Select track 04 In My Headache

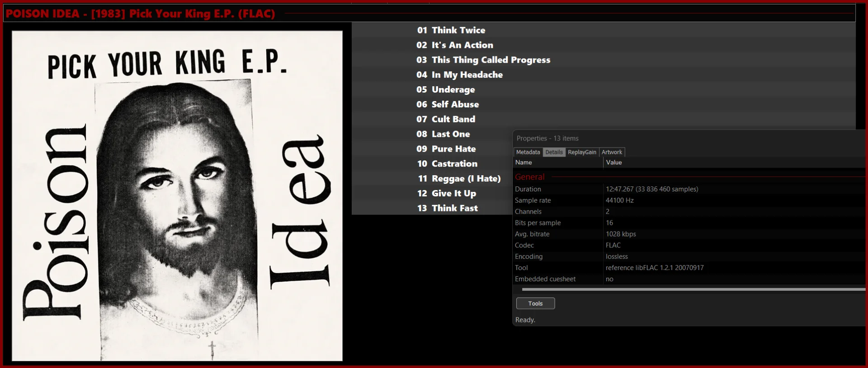point(604,75)
